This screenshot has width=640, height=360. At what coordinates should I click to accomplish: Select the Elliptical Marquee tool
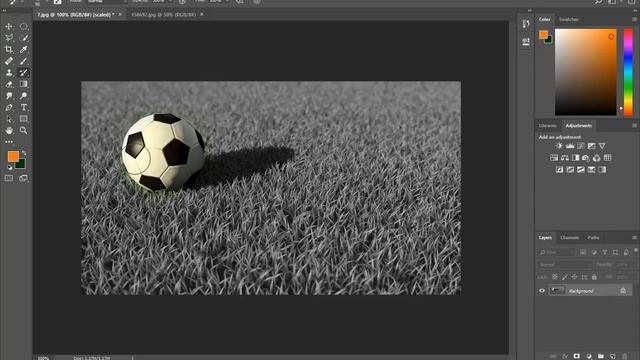pyautogui.click(x=24, y=27)
